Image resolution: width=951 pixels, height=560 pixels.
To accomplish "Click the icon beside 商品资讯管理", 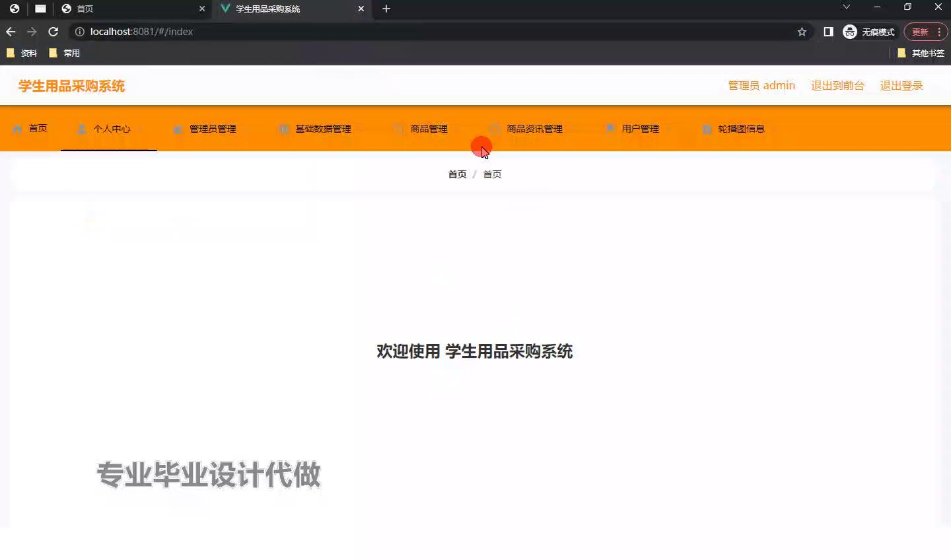I will (x=495, y=129).
